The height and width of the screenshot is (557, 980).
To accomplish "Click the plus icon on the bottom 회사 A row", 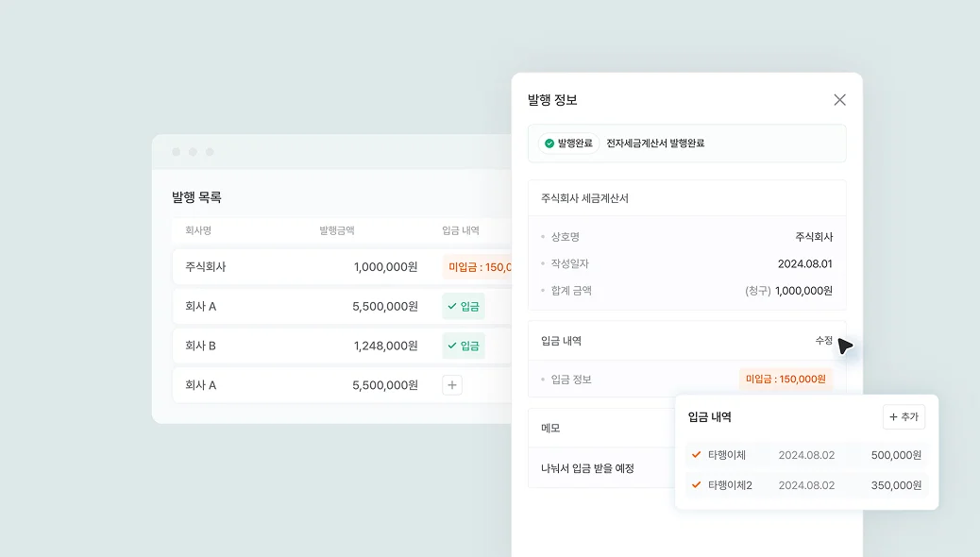I will point(452,384).
